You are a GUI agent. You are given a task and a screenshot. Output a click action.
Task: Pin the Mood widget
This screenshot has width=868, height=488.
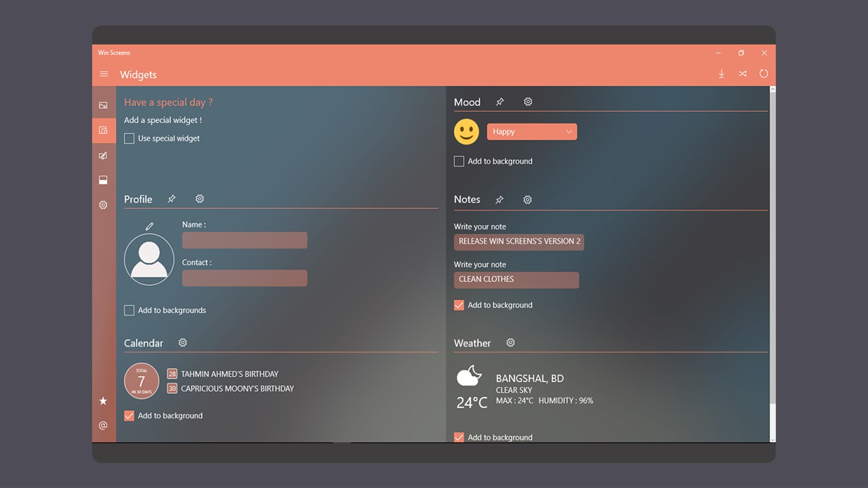pos(499,101)
